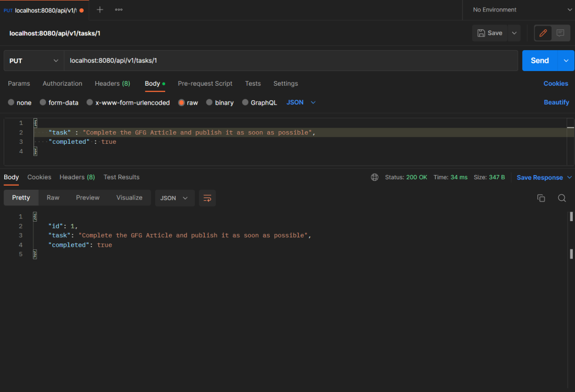Click the Save button label

click(x=495, y=33)
